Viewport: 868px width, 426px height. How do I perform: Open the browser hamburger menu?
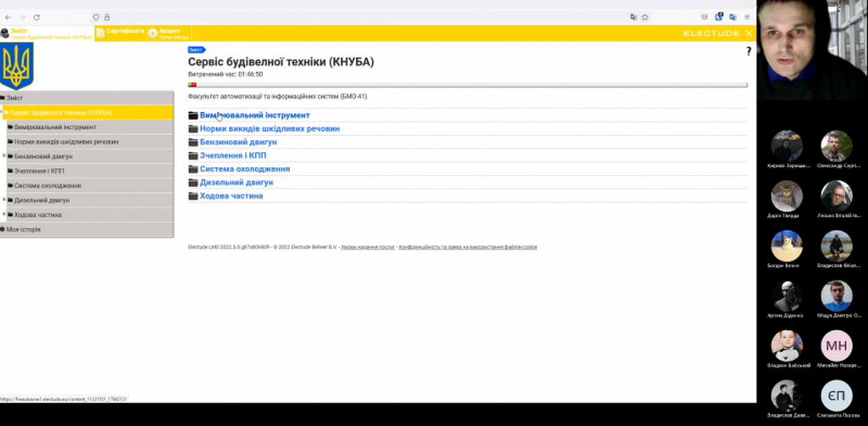pyautogui.click(x=748, y=17)
